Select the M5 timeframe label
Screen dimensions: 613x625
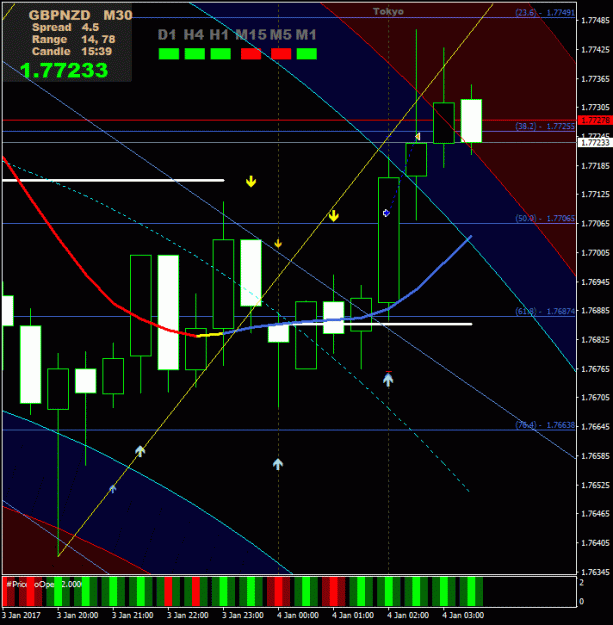[x=281, y=35]
